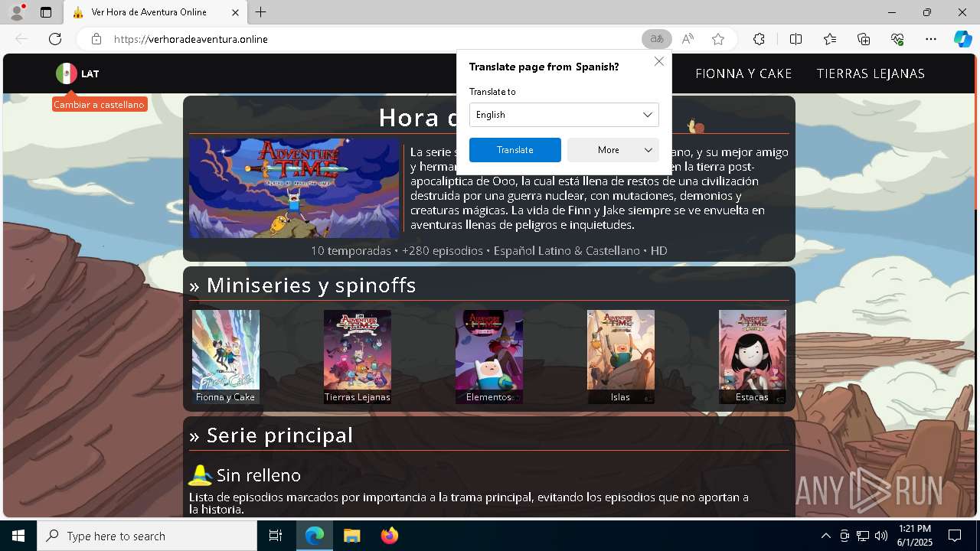The width and height of the screenshot is (980, 551).
Task: Toggle the LAT Mexico flag language switch
Action: [x=77, y=73]
